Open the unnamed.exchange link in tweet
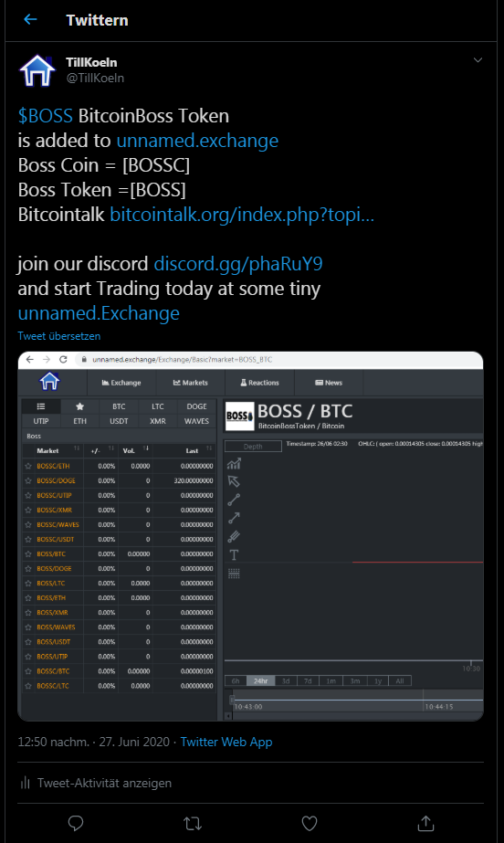504x843 pixels. 197,141
